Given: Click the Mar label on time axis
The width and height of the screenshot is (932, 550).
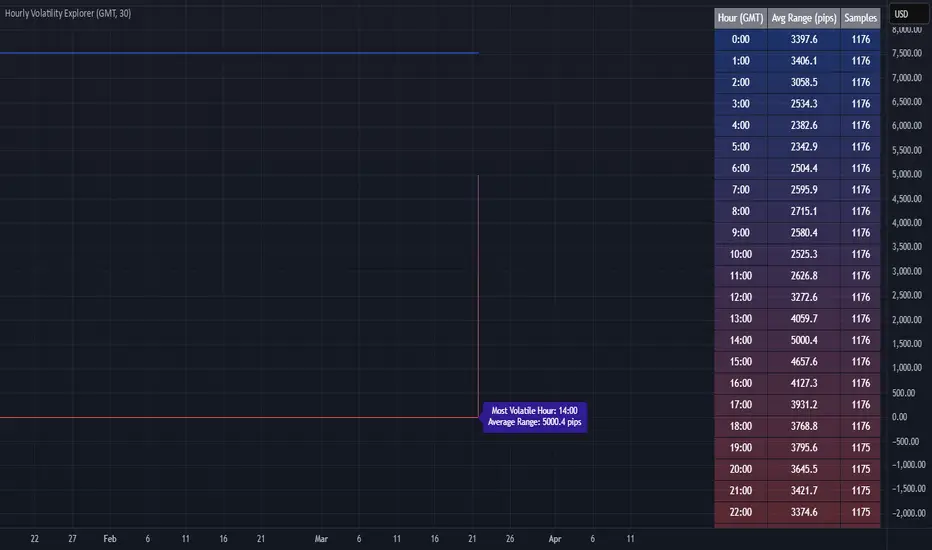Looking at the screenshot, I should pos(321,539).
